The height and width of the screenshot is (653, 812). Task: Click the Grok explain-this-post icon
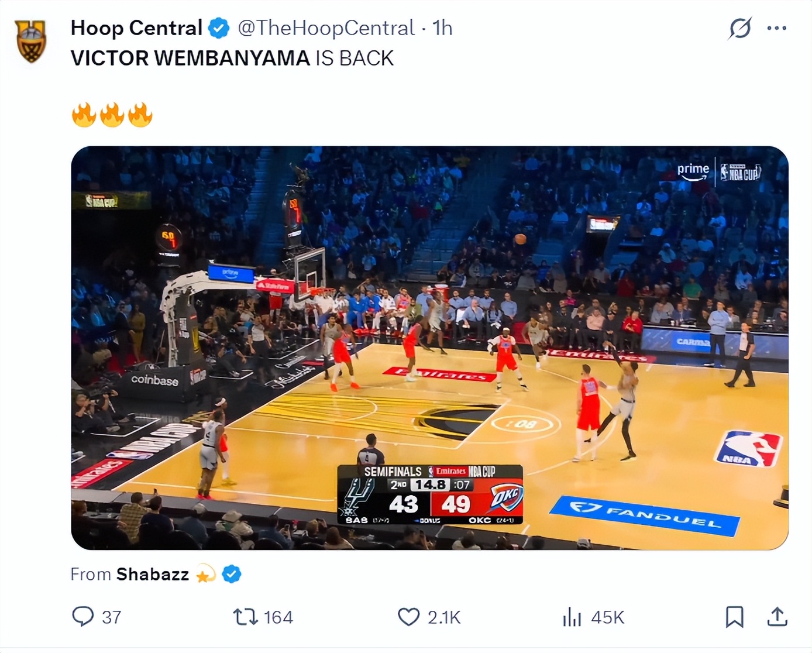tap(740, 28)
